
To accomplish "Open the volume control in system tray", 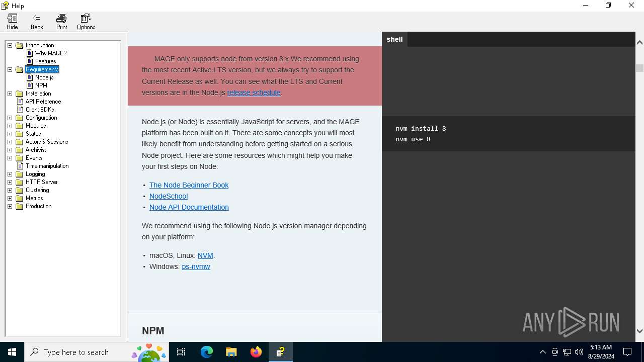I will tap(579, 352).
